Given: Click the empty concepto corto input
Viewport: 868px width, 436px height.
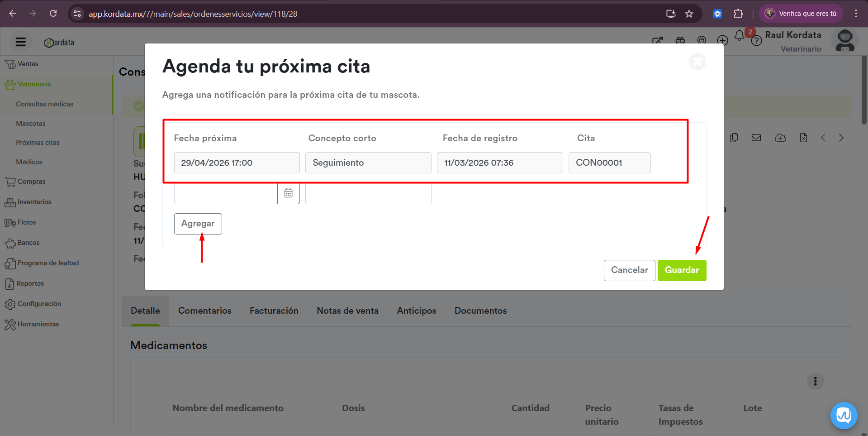Looking at the screenshot, I should pos(368,194).
